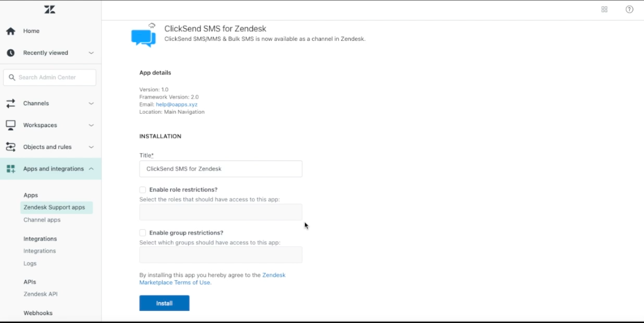The image size is (644, 323).
Task: Open the roles selection field
Action: click(x=221, y=212)
